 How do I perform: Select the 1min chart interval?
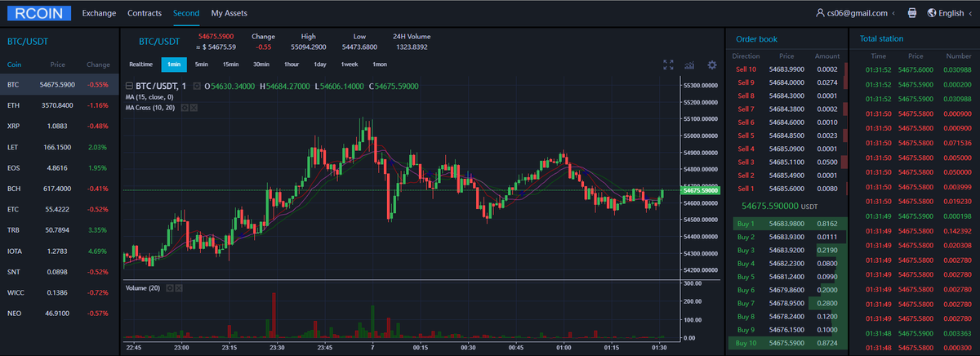[x=173, y=65]
